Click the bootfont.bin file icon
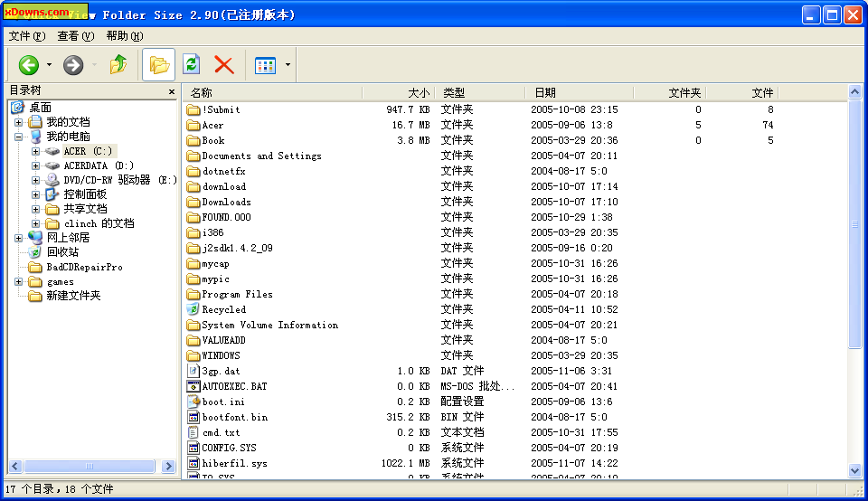The height and width of the screenshot is (501, 868). point(193,418)
